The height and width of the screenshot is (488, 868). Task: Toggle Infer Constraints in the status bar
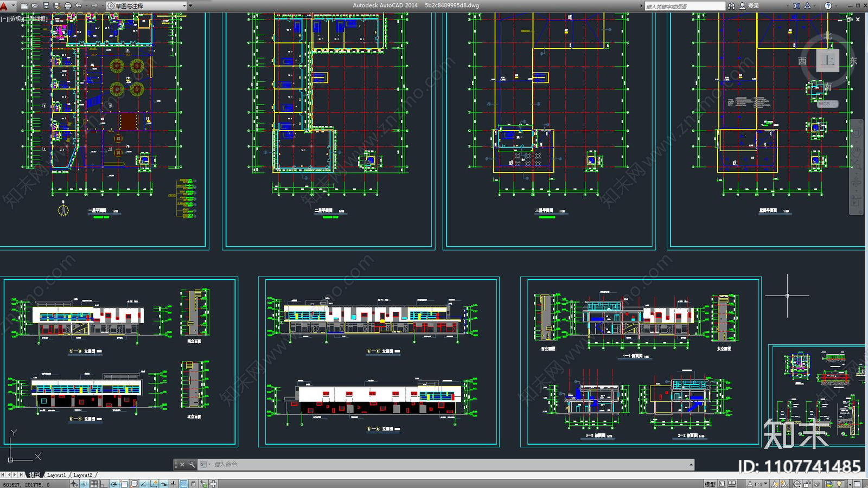[74, 484]
